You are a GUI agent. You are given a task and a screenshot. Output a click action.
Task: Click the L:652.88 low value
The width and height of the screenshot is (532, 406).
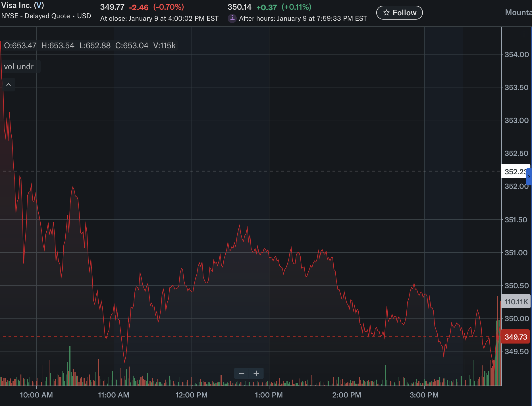coord(95,45)
